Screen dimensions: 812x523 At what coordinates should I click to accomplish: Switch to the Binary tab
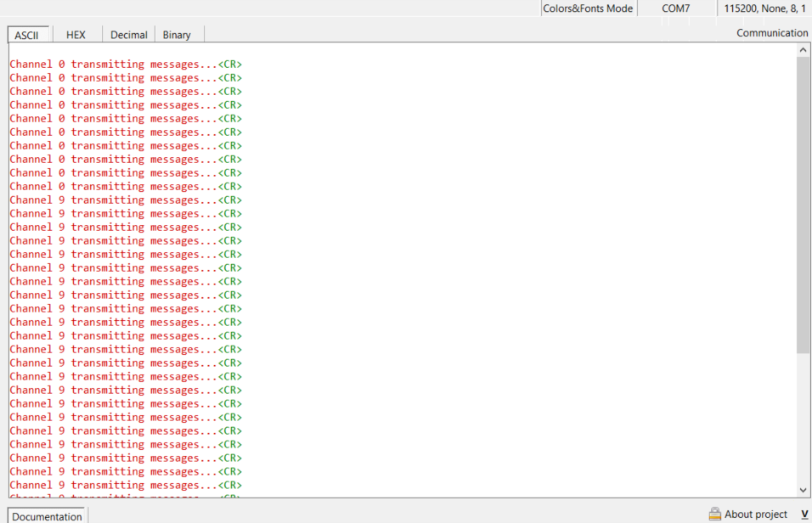tap(178, 35)
